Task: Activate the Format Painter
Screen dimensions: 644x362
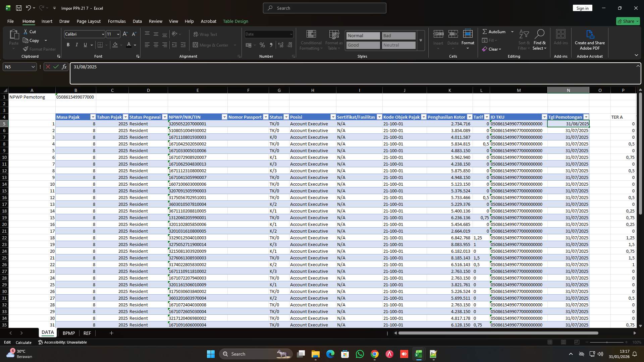Action: [x=39, y=49]
